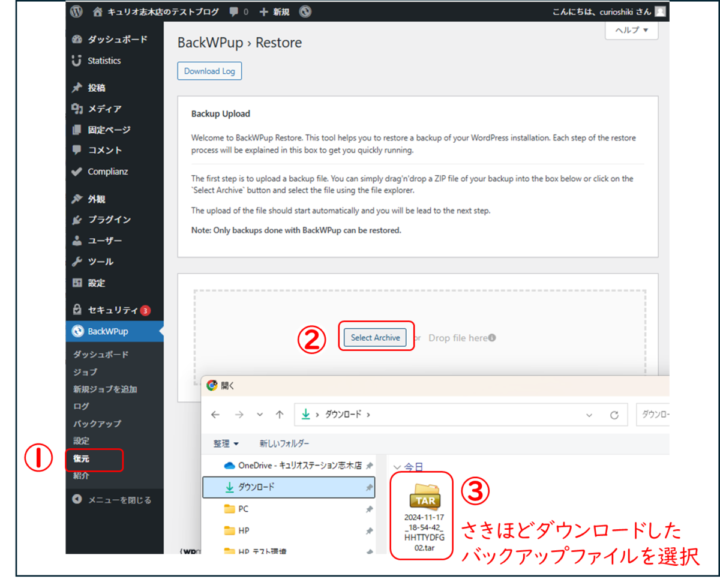Viewport: 720px width, 588px height.
Task: Click the security badge showing 3
Action: (145, 310)
